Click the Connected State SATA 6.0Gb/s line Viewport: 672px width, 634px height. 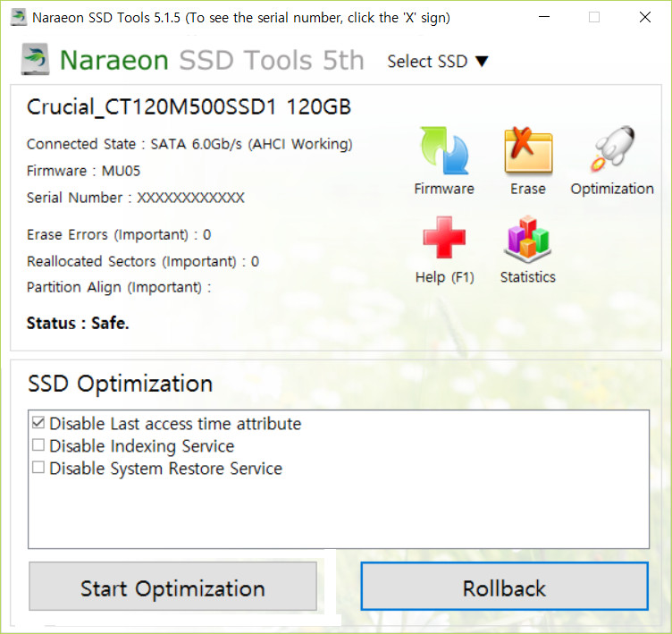189,144
